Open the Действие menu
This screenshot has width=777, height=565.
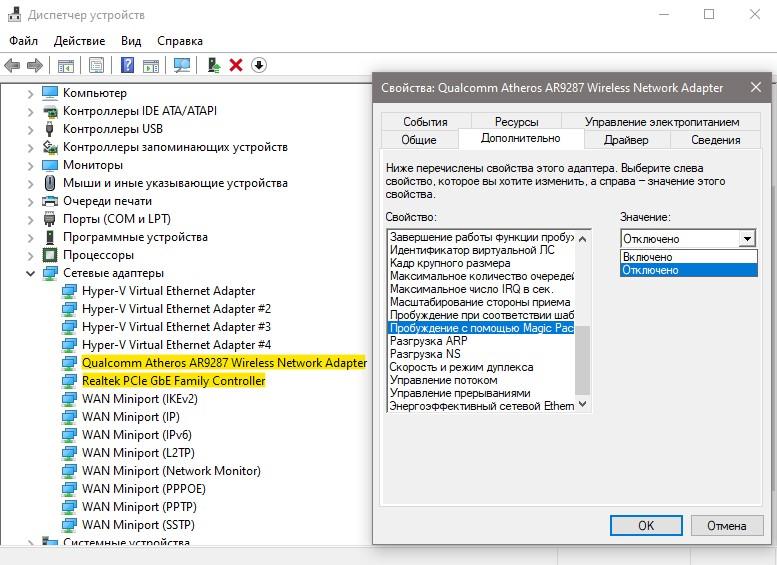[79, 41]
